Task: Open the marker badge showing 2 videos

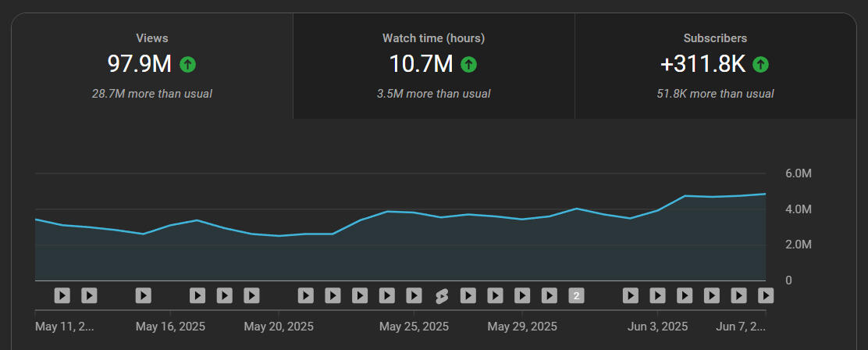Action: tap(576, 295)
